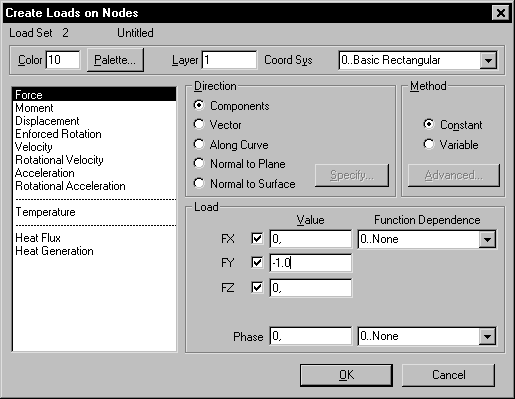The height and width of the screenshot is (399, 515).
Task: Open the Coord Sys dropdown
Action: (x=488, y=60)
